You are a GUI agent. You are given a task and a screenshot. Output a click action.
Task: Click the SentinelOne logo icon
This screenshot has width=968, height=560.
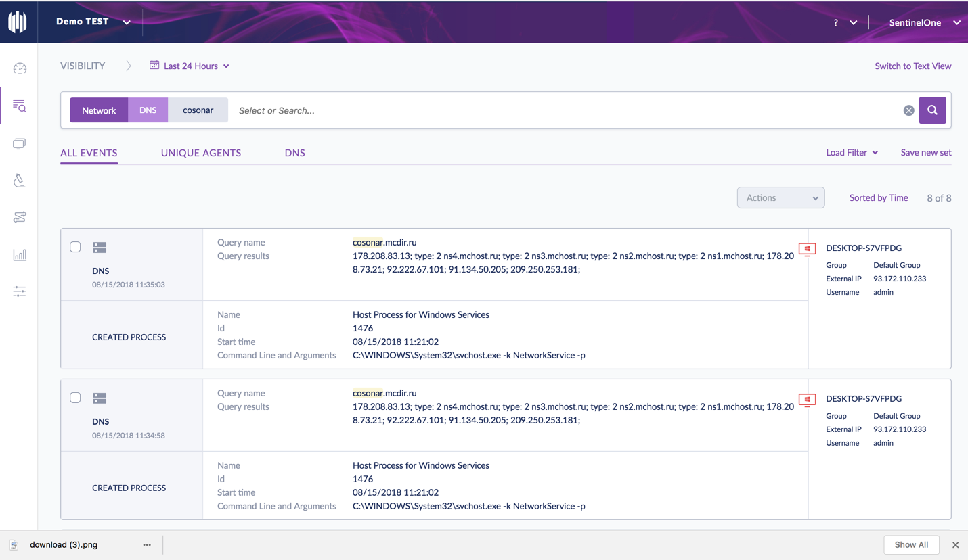pyautogui.click(x=18, y=22)
